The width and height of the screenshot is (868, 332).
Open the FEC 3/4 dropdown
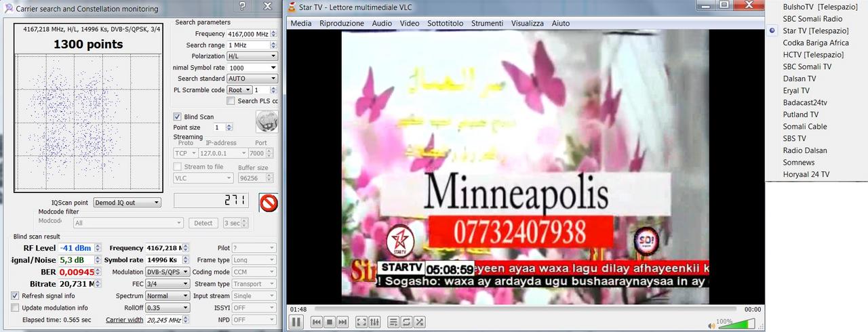(x=167, y=284)
